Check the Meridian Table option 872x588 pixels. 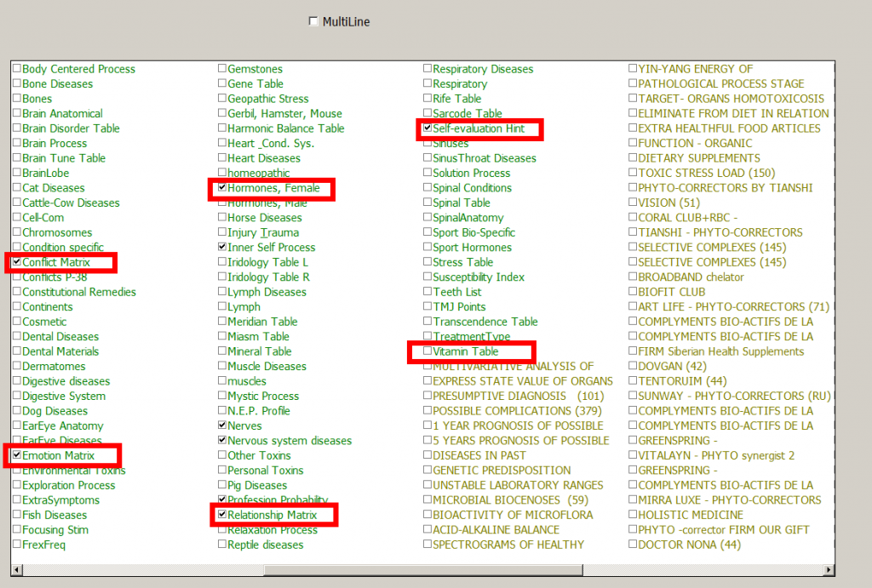(x=222, y=322)
